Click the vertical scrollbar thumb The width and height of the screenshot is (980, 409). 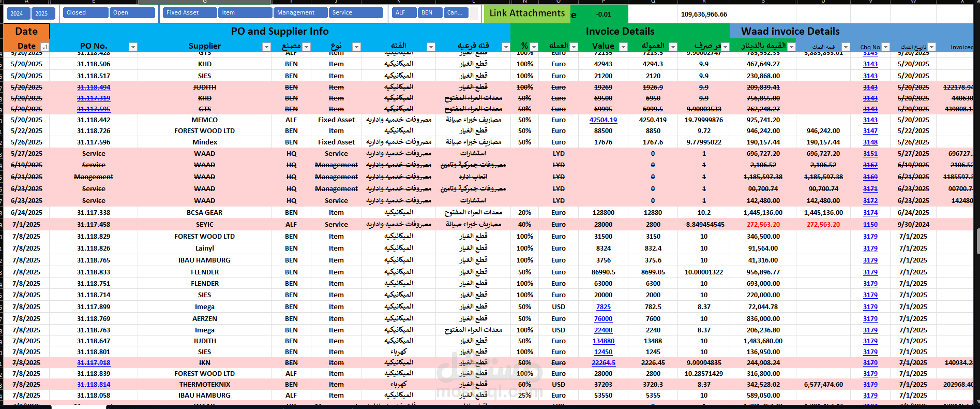977,241
